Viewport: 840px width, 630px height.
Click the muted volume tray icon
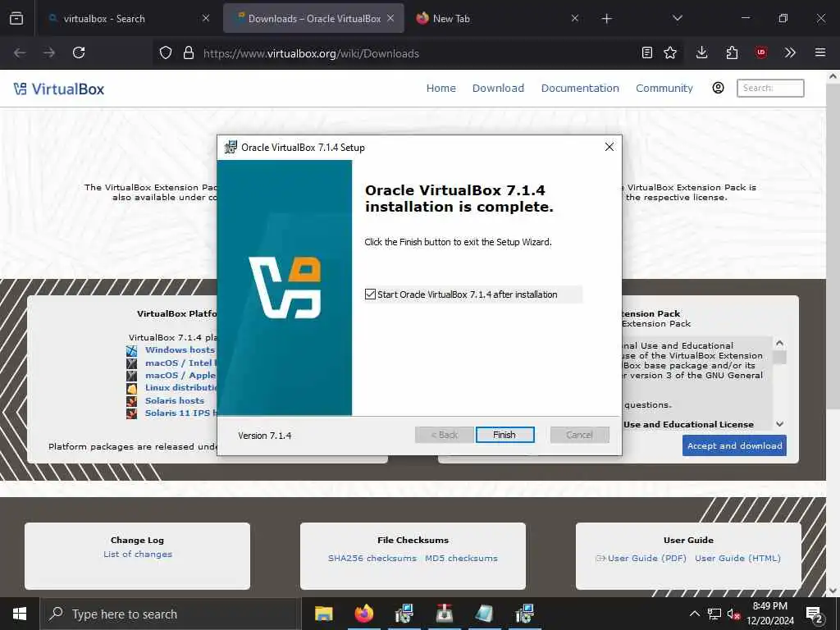734,614
